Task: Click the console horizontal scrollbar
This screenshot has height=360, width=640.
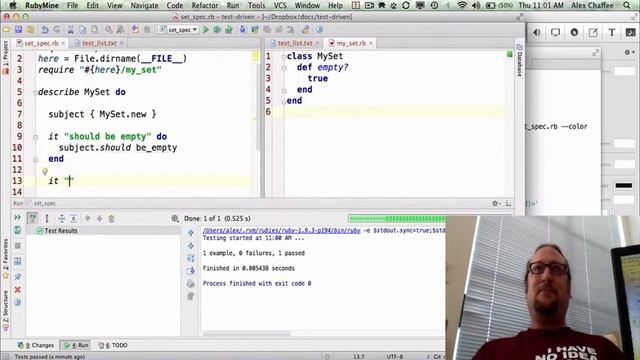Action: click(x=247, y=334)
